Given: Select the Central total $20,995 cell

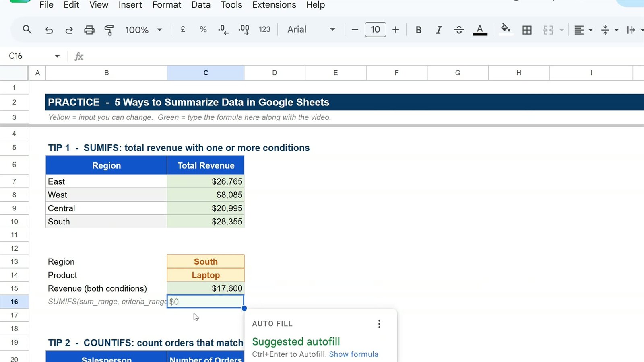Looking at the screenshot, I should click(x=206, y=208).
